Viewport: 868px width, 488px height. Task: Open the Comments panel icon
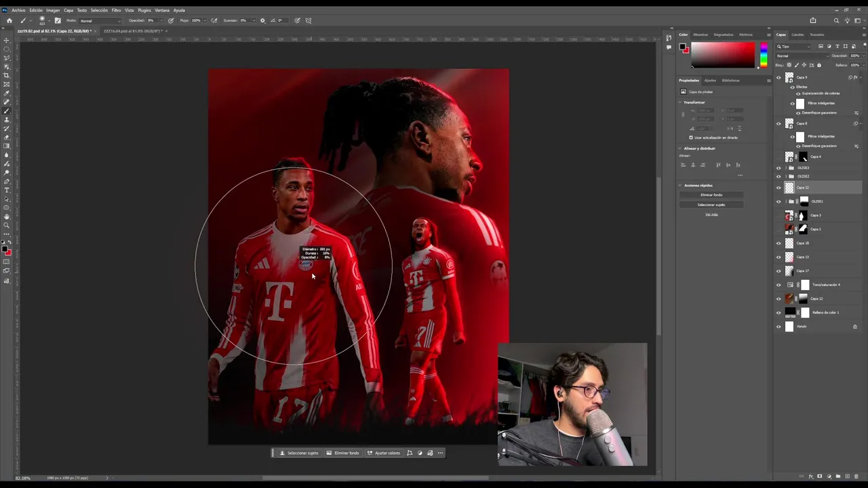[x=669, y=47]
